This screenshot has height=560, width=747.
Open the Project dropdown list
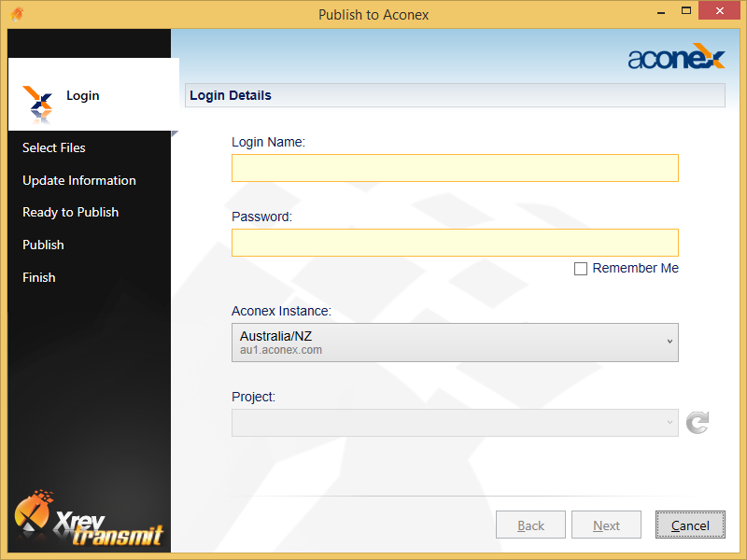[x=455, y=423]
